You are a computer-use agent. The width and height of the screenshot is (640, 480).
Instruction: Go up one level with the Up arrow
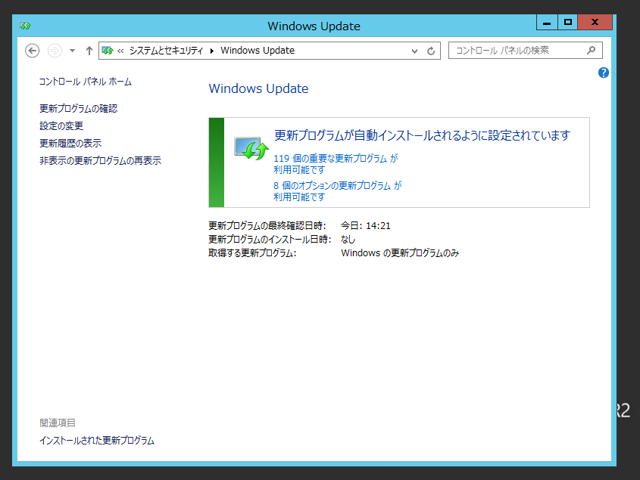[89, 51]
